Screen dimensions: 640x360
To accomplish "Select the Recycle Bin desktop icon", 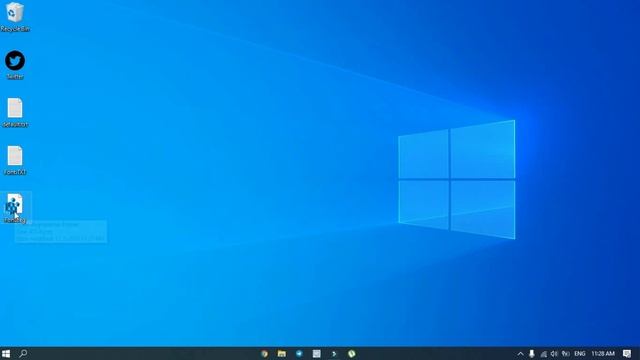I will pyautogui.click(x=15, y=17).
